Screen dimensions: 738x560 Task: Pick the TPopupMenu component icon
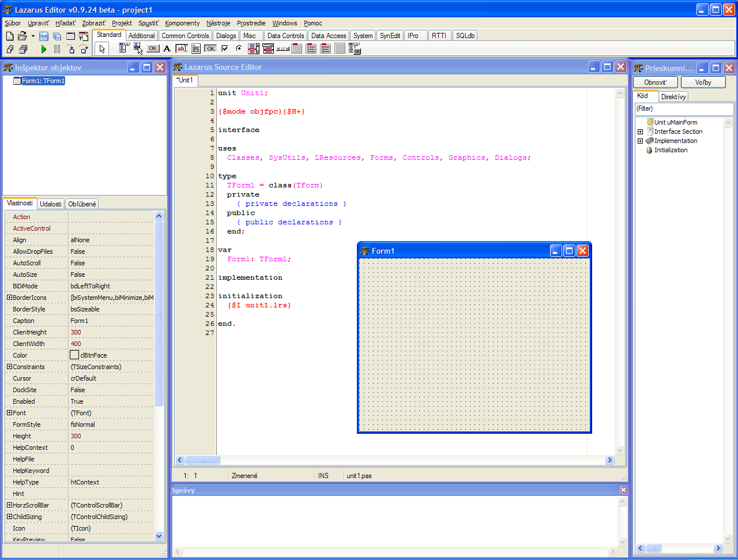pos(138,48)
